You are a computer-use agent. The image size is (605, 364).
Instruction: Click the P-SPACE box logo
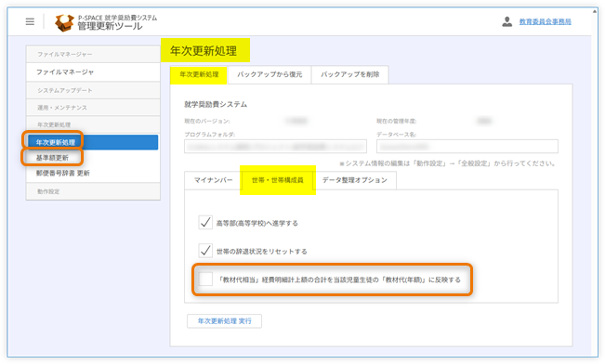pyautogui.click(x=64, y=23)
